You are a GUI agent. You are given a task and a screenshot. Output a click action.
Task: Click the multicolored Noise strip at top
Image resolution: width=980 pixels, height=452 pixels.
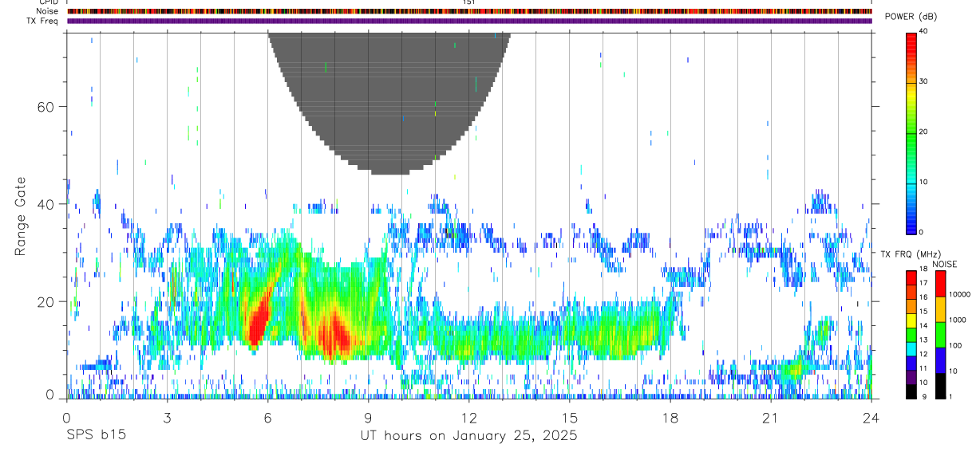click(x=469, y=12)
